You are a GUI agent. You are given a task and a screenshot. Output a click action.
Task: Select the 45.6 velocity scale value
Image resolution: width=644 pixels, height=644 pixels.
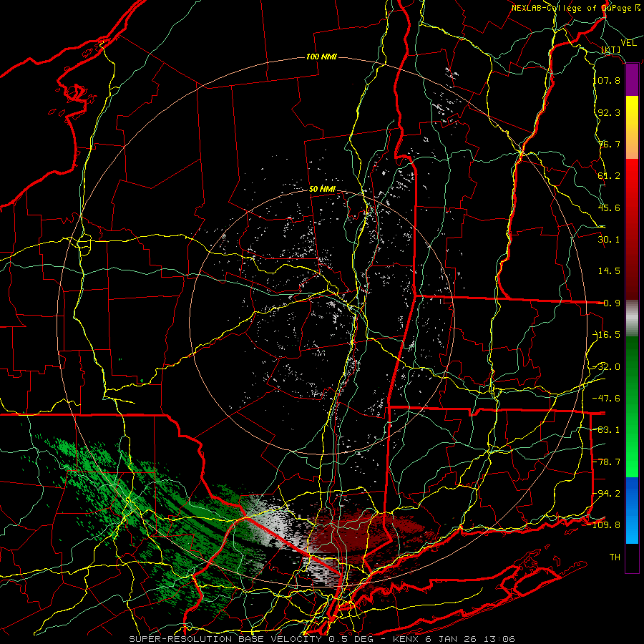(609, 208)
